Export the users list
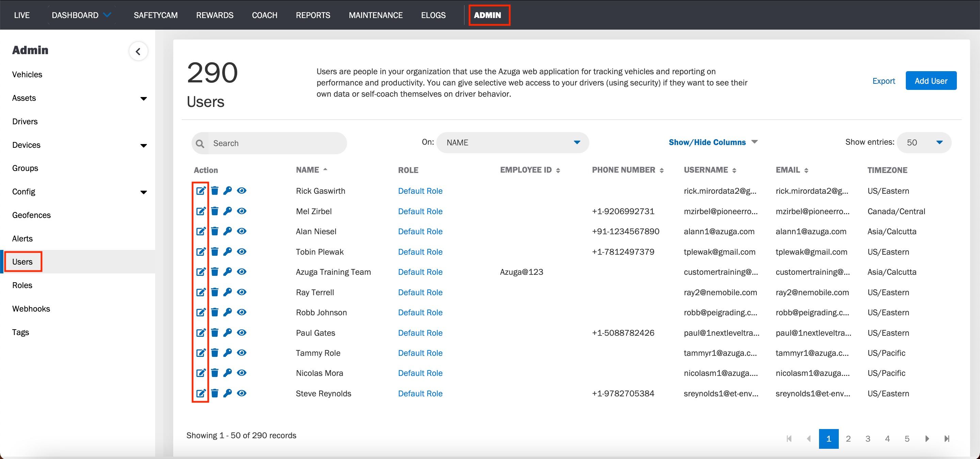 click(883, 81)
